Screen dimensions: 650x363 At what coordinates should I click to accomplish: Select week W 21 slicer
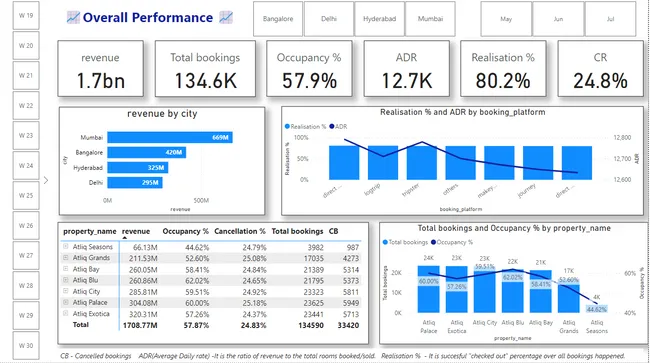(26, 75)
